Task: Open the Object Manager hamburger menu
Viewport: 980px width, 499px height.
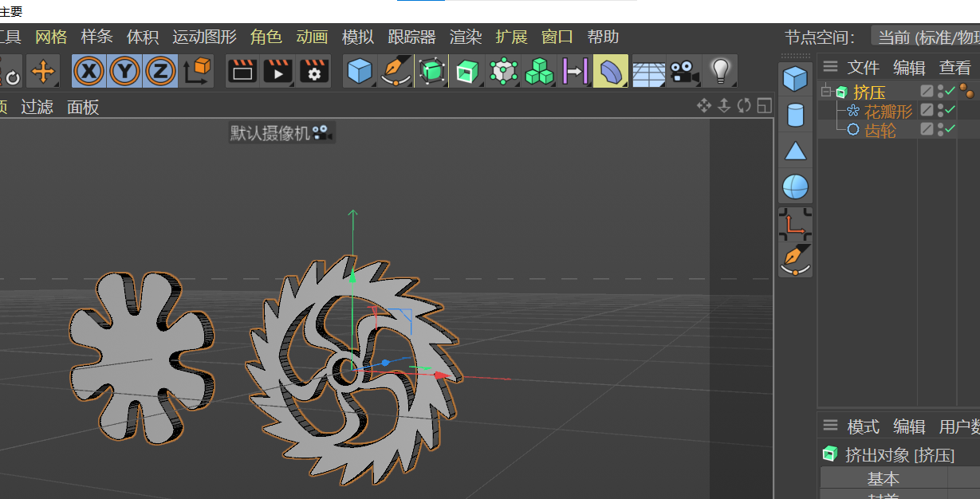Action: click(831, 67)
